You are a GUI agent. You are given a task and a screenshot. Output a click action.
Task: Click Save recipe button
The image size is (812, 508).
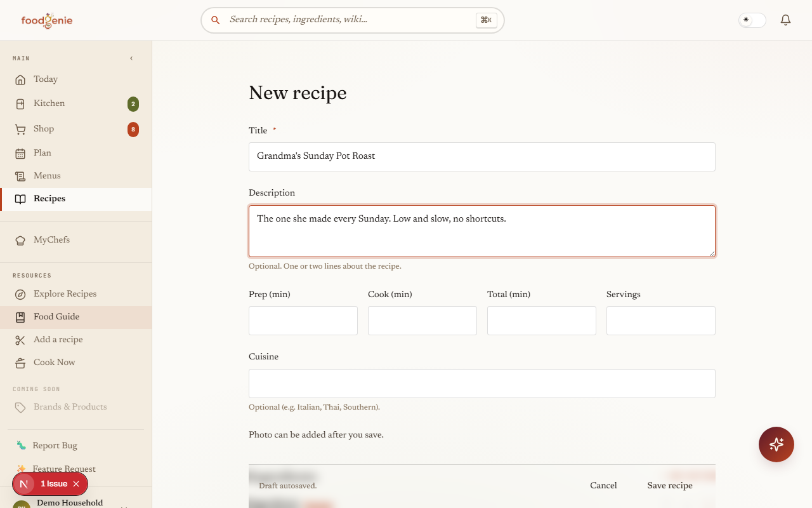point(670,486)
